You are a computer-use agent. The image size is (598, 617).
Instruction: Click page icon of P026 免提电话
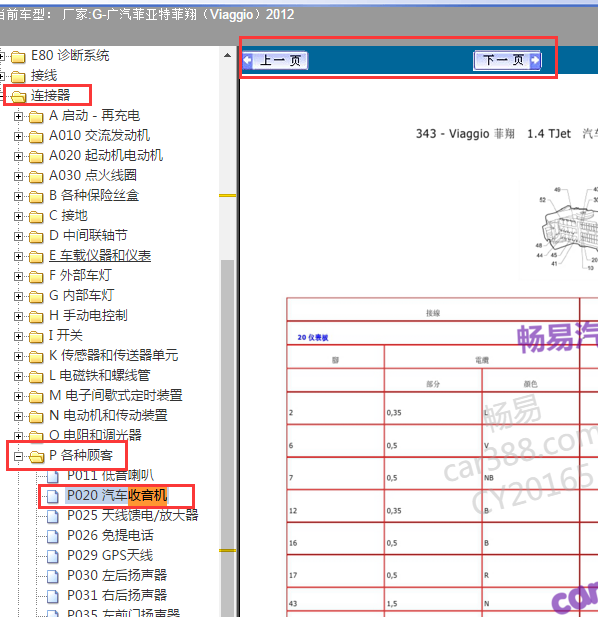[x=53, y=537]
